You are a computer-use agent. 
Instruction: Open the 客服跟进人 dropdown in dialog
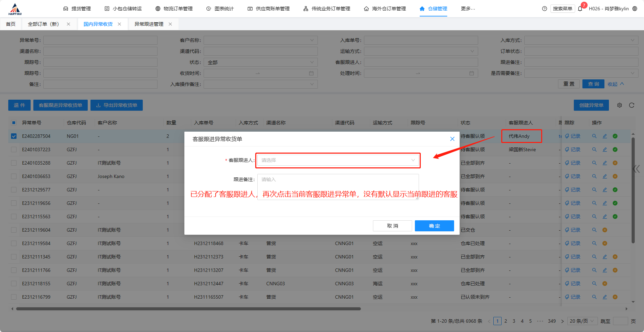(x=338, y=160)
